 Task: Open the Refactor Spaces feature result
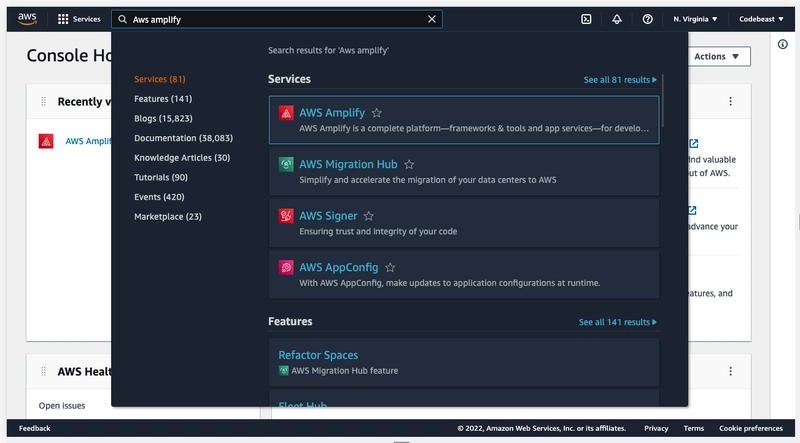click(x=464, y=362)
